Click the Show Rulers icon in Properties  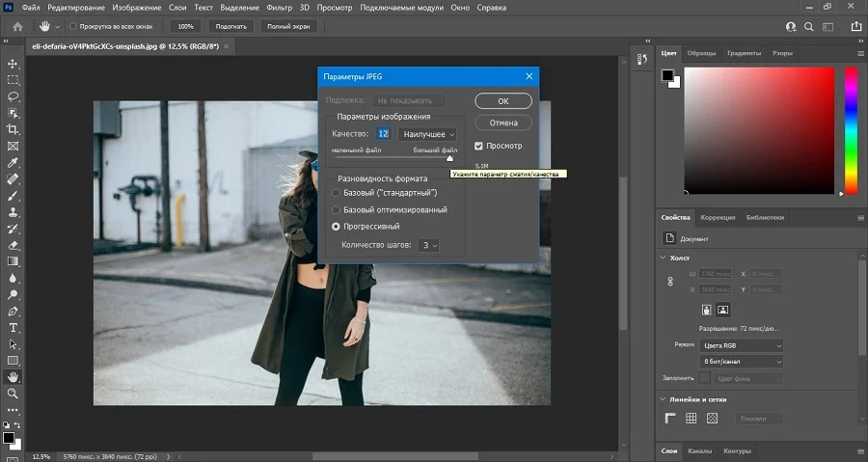click(x=670, y=419)
